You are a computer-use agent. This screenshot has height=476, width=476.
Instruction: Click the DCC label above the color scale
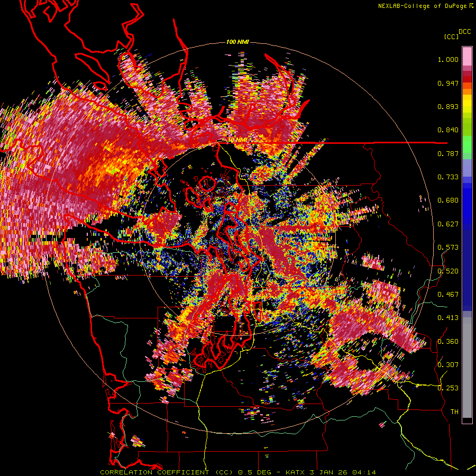click(464, 32)
